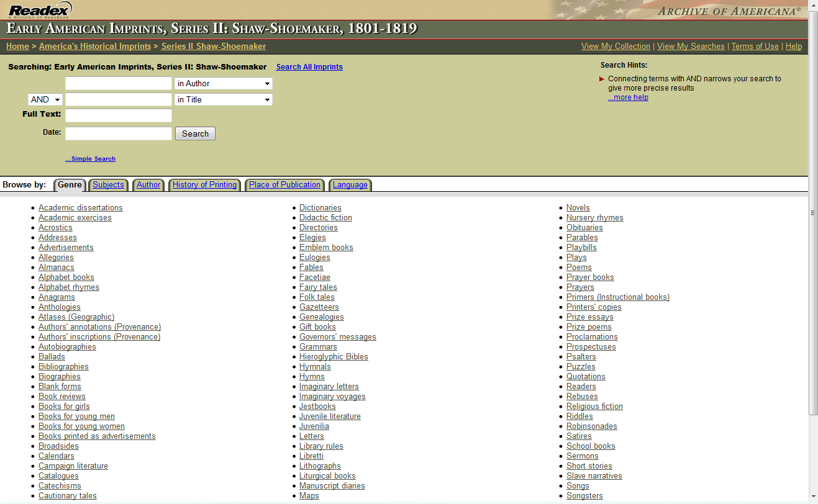The width and height of the screenshot is (818, 504).
Task: Open the '...more help' link
Action: coord(628,97)
